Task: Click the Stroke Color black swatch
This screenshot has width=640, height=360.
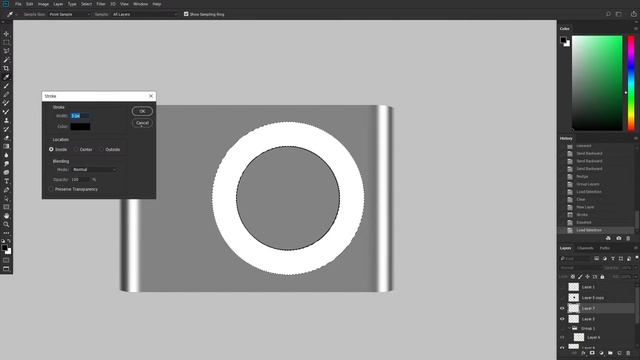Action: pos(80,127)
